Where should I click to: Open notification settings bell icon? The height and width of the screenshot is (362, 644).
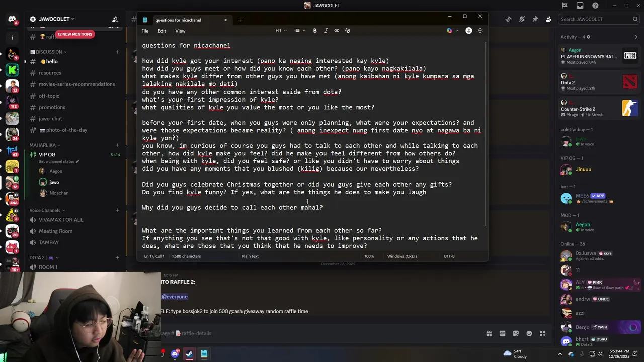(x=522, y=19)
